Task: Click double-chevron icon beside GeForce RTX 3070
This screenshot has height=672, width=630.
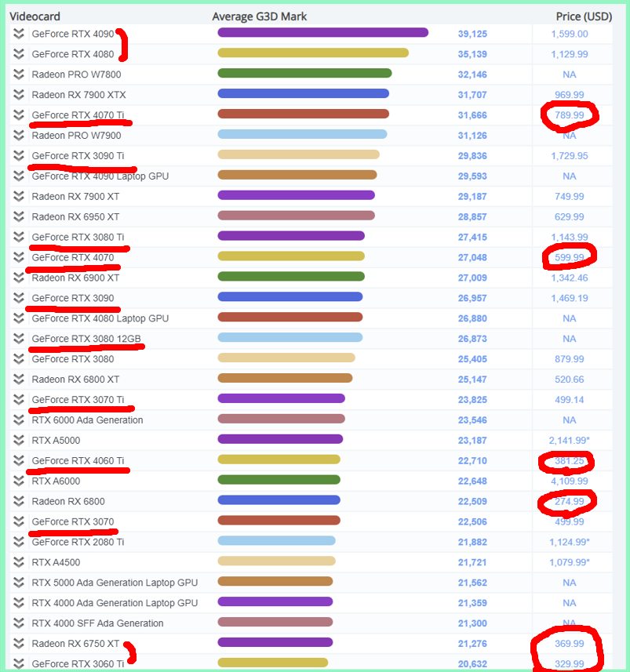Action: [x=19, y=521]
